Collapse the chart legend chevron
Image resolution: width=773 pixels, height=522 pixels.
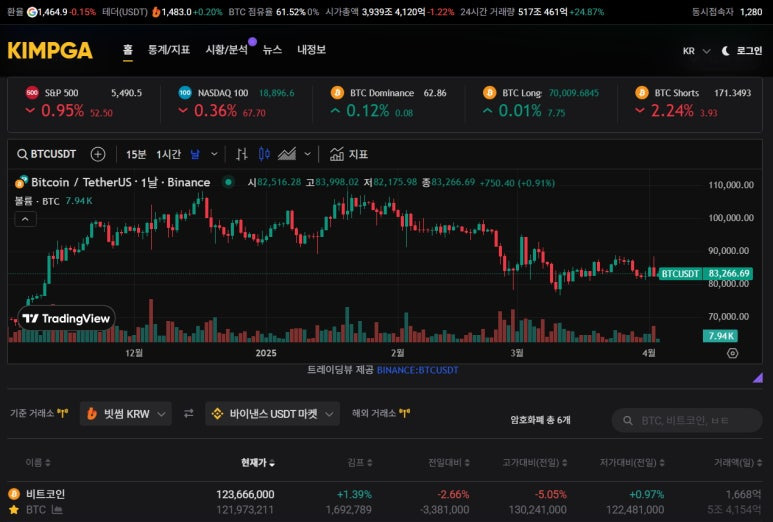tap(26, 219)
